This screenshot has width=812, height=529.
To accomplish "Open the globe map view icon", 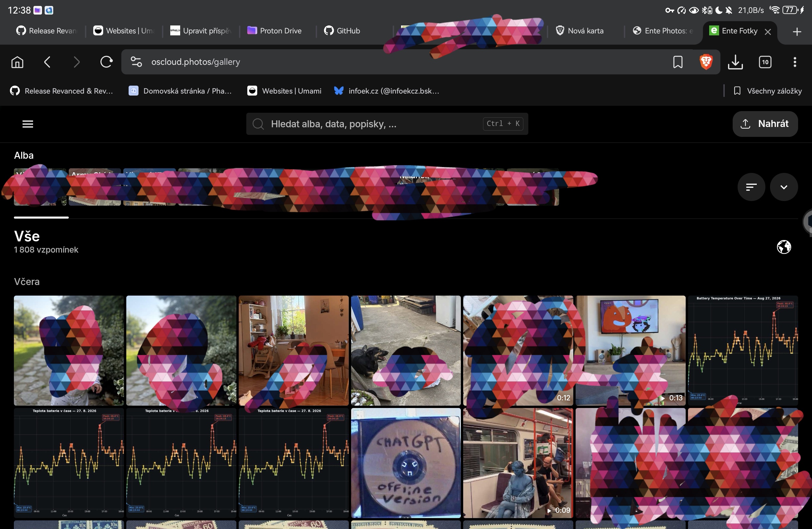I will click(784, 247).
